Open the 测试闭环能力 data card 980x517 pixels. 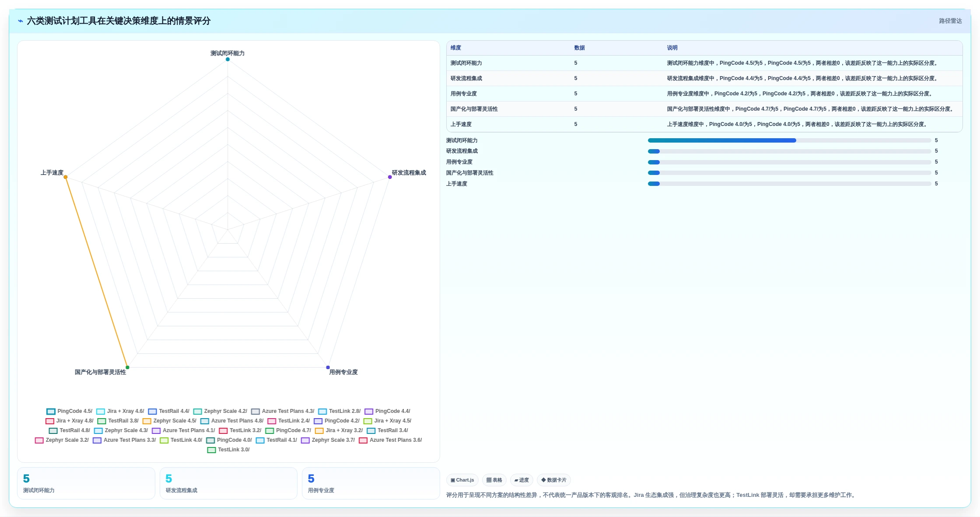point(86,483)
